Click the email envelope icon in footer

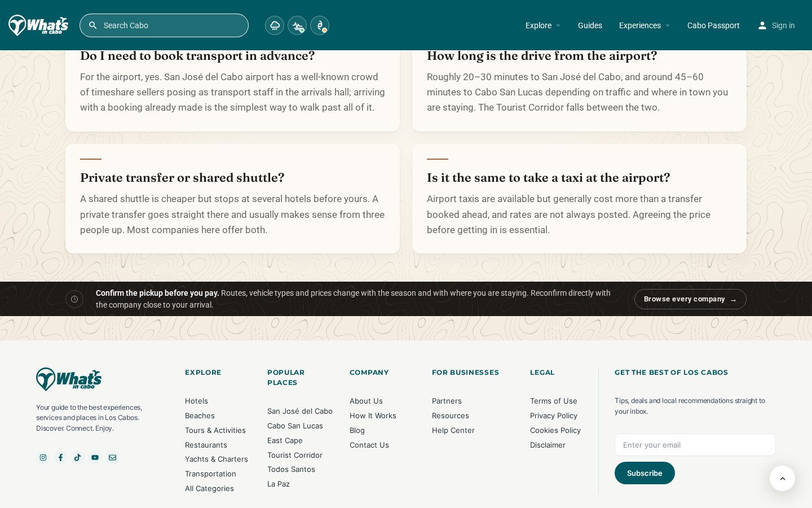pyautogui.click(x=113, y=457)
